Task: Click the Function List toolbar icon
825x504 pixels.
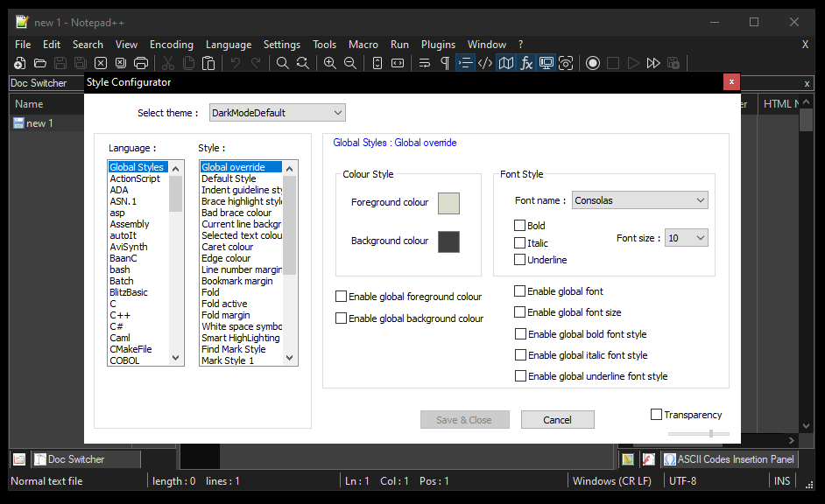Action: pos(526,62)
